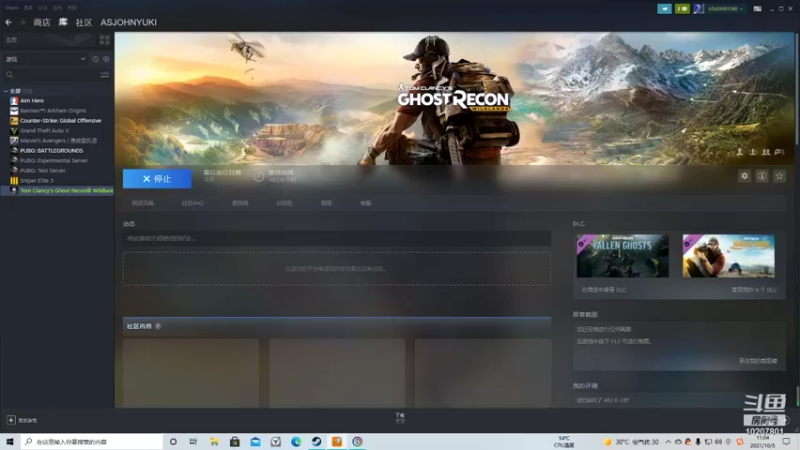Image resolution: width=800 pixels, height=450 pixels.
Task: Click library search field
Action: (x=51, y=75)
